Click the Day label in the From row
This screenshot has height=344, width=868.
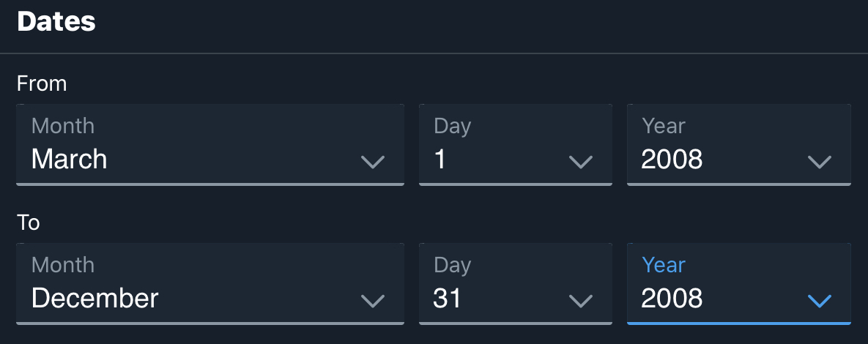point(452,126)
